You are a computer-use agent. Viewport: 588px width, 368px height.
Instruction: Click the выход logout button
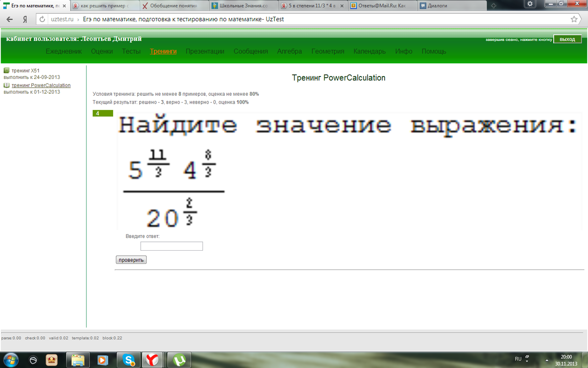click(567, 39)
